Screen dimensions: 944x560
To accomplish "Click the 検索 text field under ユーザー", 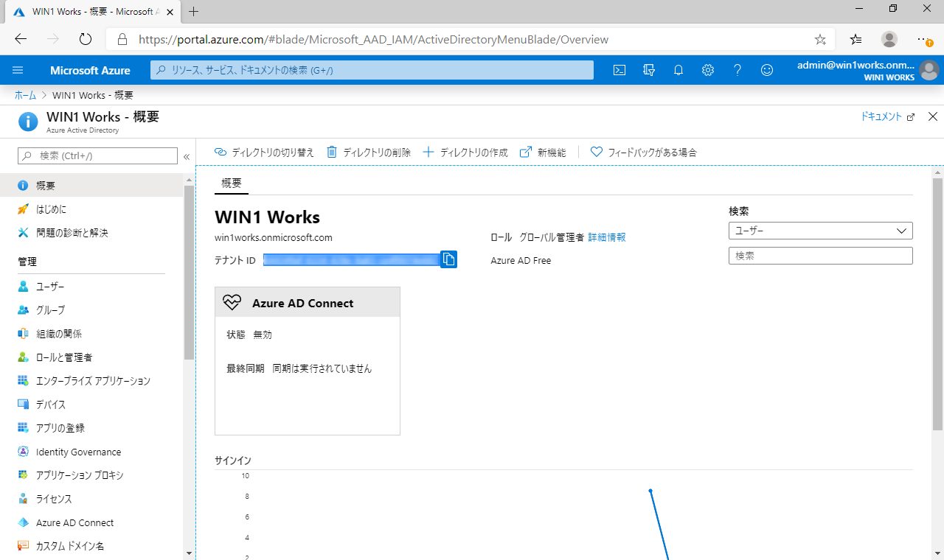I will (821, 256).
